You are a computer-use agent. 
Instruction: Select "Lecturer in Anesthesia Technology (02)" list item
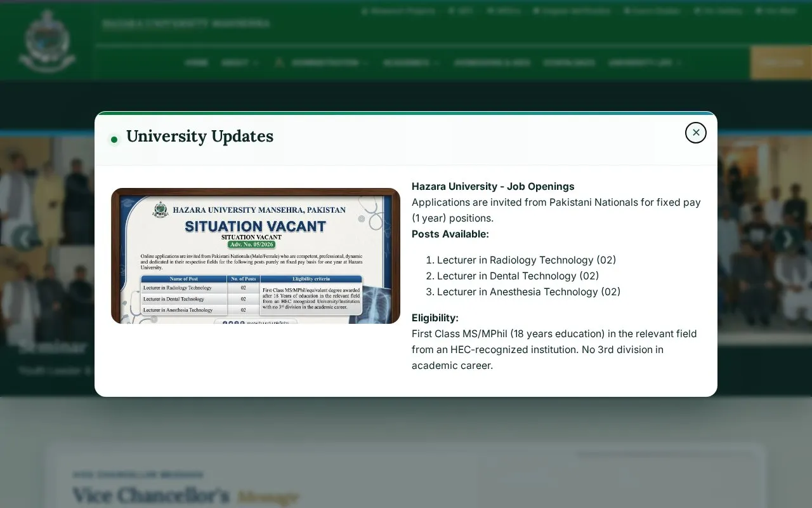tap(528, 292)
